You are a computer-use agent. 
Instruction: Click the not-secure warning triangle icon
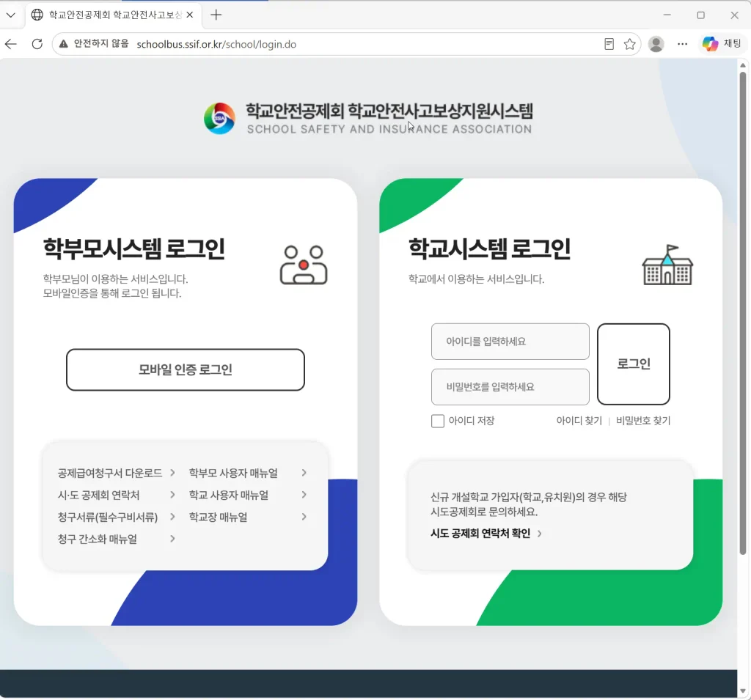(x=63, y=44)
